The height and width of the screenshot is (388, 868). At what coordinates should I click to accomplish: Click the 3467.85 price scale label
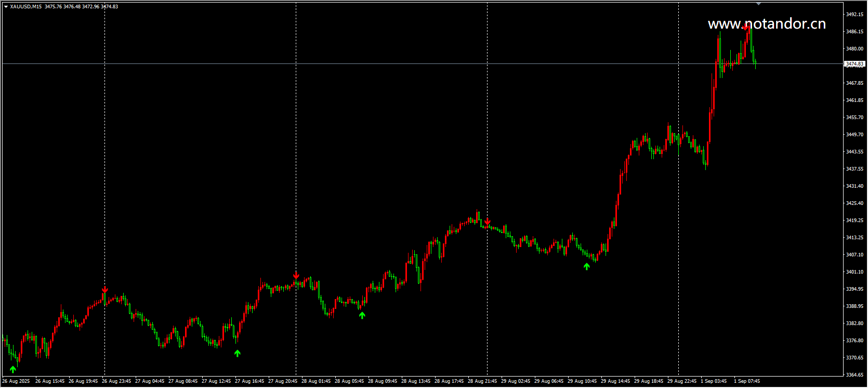tap(854, 83)
